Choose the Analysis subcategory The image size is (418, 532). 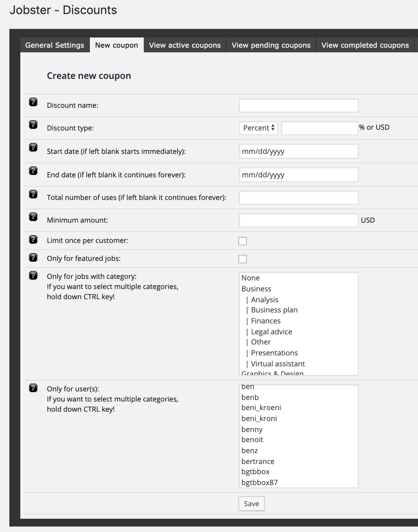pyautogui.click(x=299, y=300)
